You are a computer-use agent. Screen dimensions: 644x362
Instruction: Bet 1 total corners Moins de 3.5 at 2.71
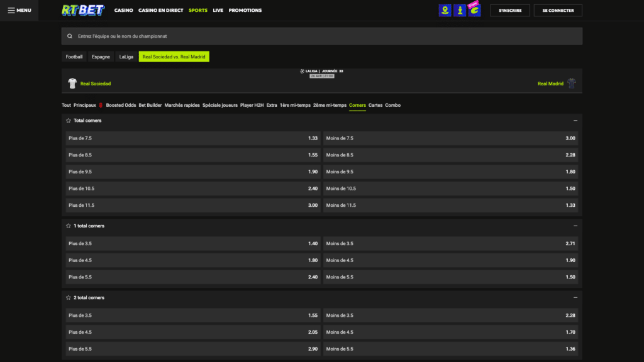(450, 244)
